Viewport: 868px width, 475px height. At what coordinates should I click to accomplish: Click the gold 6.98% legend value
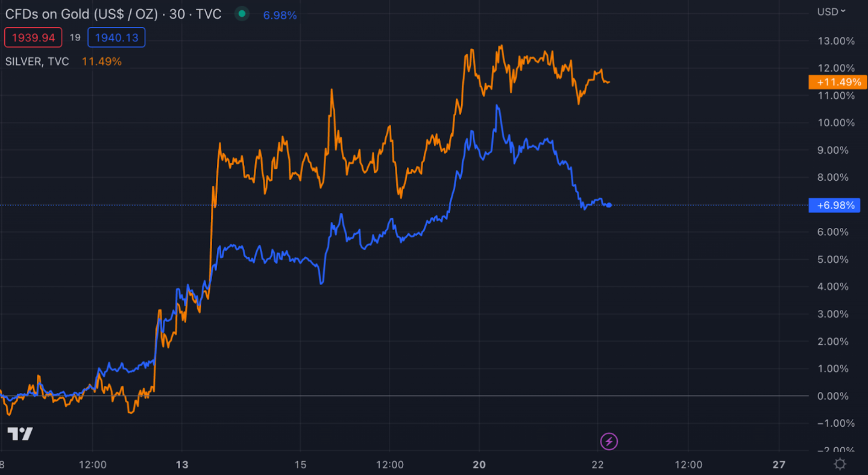[280, 15]
